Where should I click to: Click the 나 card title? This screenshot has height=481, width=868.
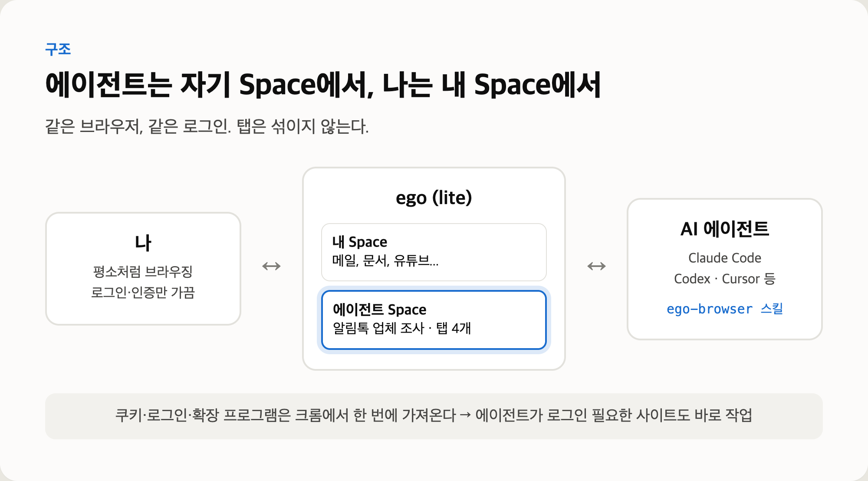point(143,242)
